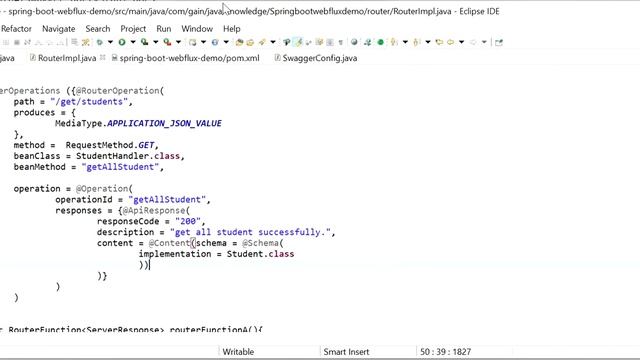Open the Next Annotation dropdown arrow
This screenshot has width=640, height=360.
coord(405,42)
